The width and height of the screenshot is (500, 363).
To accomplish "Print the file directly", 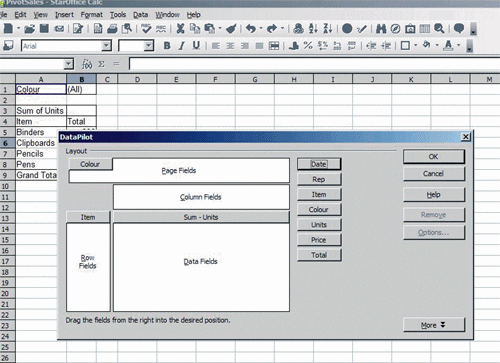I will [112, 29].
